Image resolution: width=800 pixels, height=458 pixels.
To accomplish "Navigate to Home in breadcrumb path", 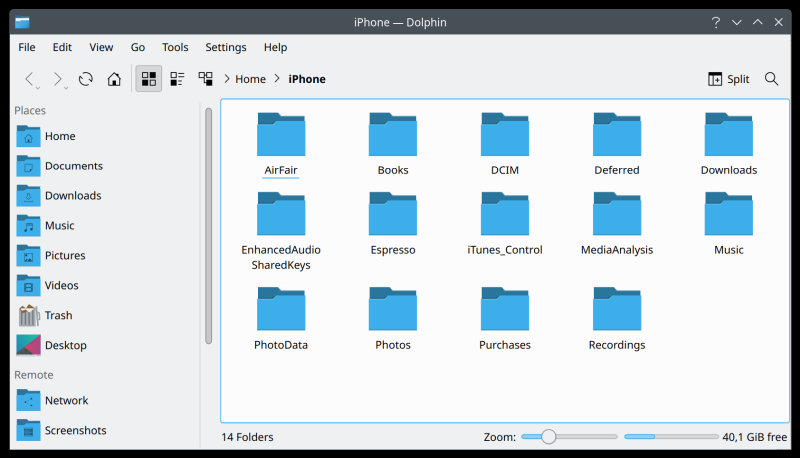I will click(250, 79).
